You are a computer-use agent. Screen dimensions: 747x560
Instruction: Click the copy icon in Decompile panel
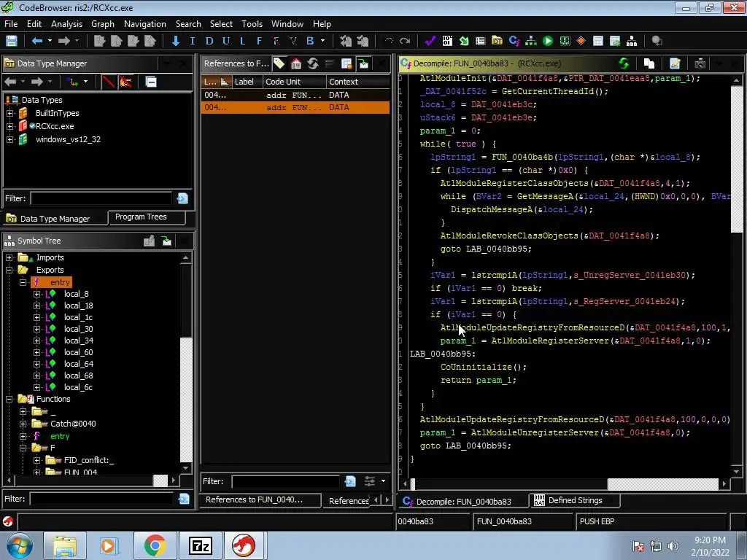649,63
